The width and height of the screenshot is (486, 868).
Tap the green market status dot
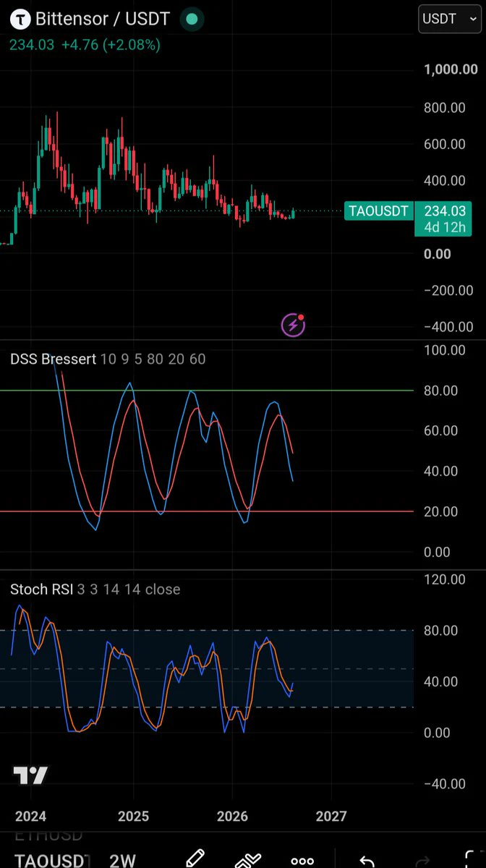point(191,20)
